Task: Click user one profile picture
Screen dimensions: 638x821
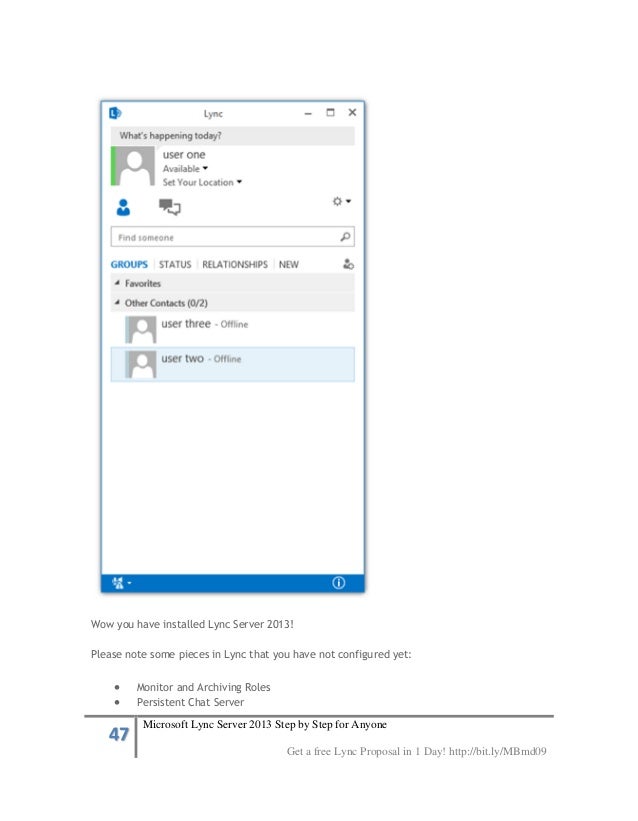Action: (x=135, y=166)
